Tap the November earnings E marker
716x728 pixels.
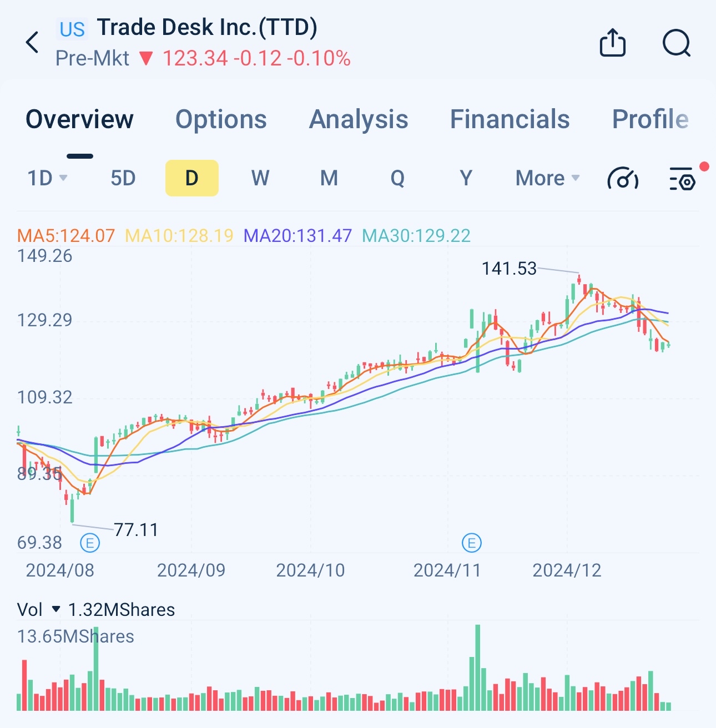(472, 542)
